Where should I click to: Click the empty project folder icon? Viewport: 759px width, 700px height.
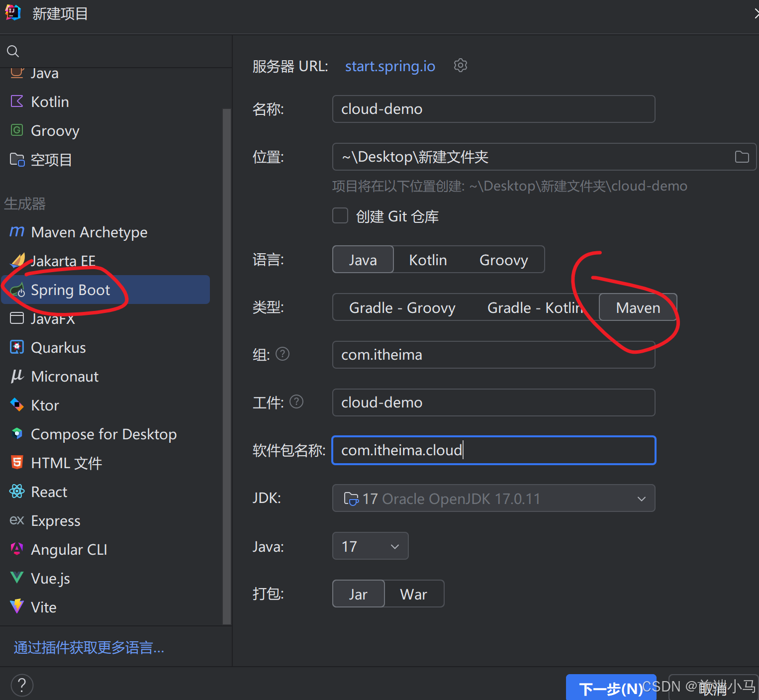click(x=17, y=159)
